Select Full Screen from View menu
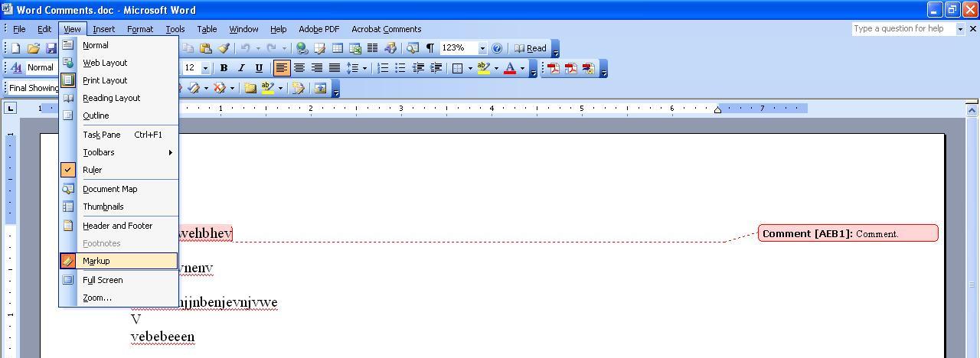The height and width of the screenshot is (358, 980). [x=119, y=280]
